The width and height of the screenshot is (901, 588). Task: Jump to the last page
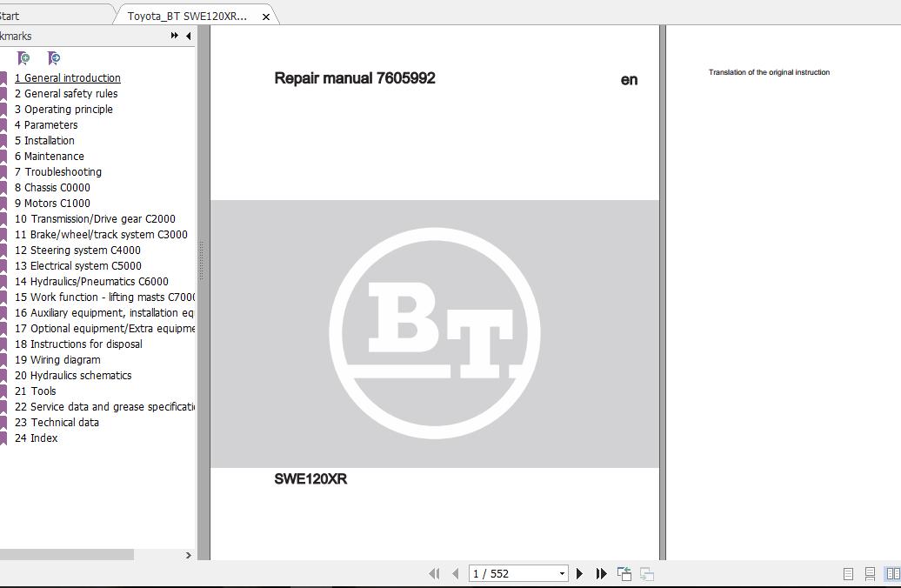601,573
